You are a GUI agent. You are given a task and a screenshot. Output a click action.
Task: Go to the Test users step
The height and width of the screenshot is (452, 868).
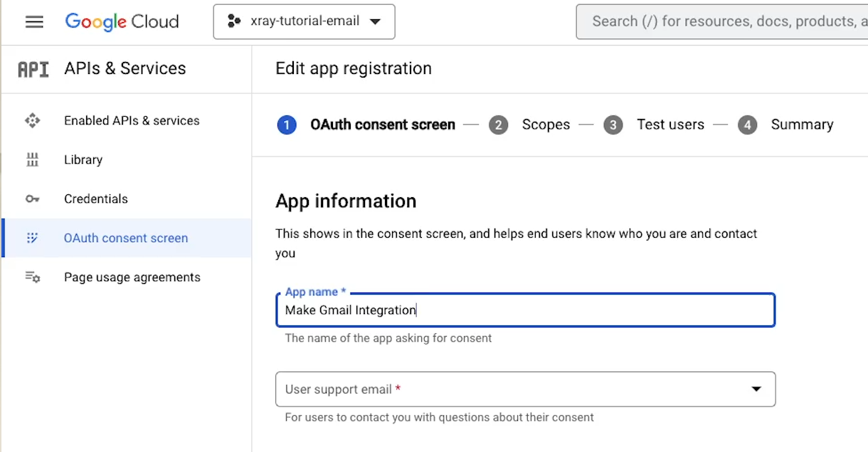pos(670,125)
